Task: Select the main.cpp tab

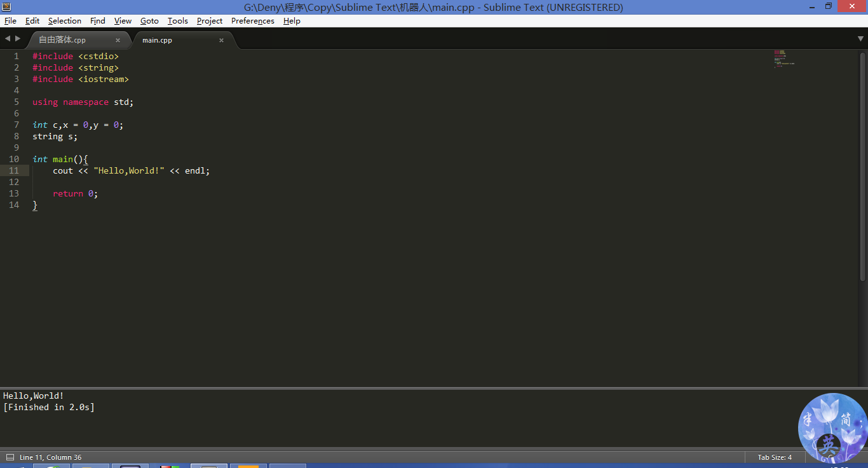Action: (x=157, y=39)
